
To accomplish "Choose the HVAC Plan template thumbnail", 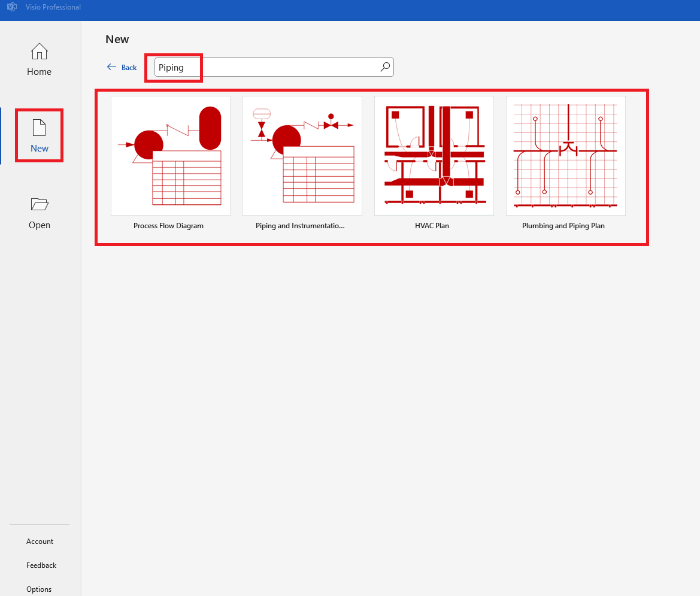I will [434, 155].
